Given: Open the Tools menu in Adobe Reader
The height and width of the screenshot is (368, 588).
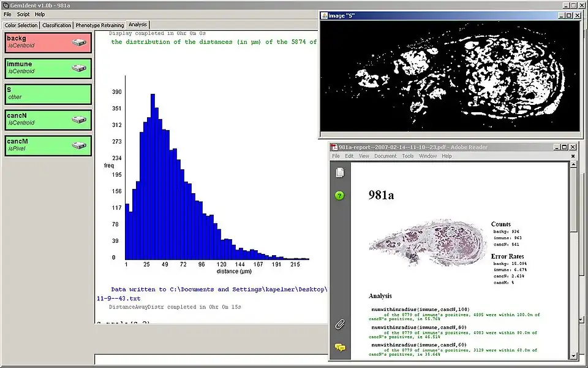Looking at the screenshot, I should coord(408,156).
